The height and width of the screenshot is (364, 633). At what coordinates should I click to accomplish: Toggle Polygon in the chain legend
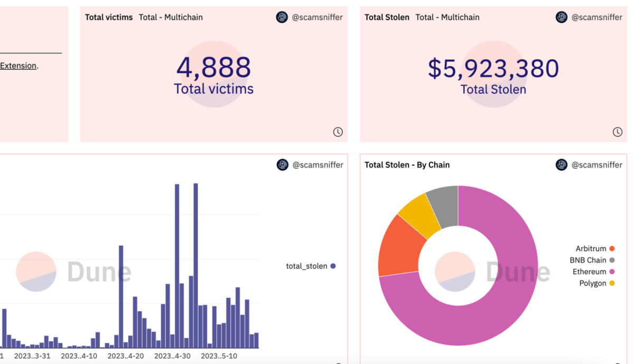[597, 283]
